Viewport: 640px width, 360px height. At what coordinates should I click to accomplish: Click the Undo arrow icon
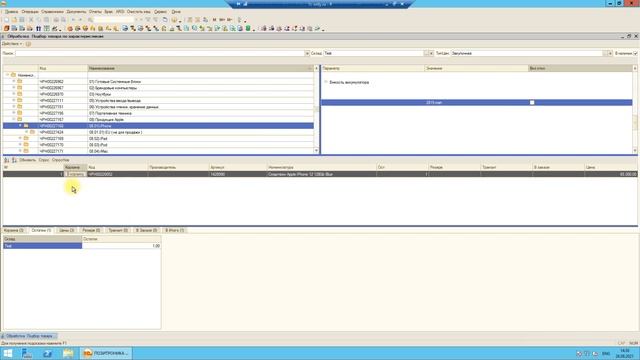73,20
